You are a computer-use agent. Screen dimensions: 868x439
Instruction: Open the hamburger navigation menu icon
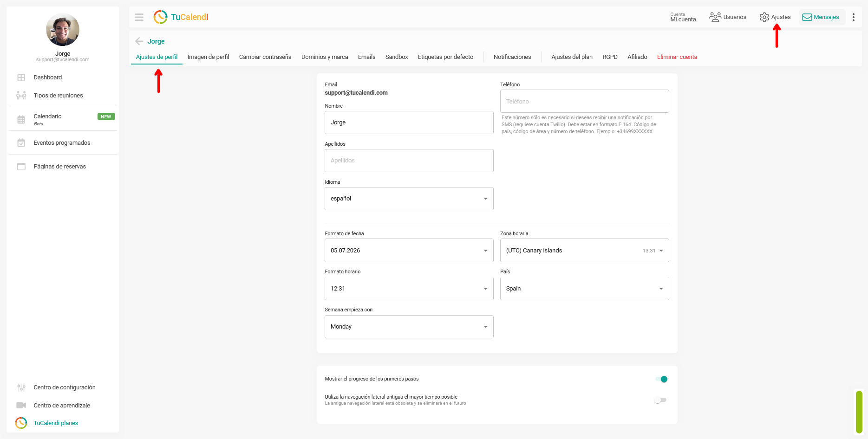click(x=139, y=17)
